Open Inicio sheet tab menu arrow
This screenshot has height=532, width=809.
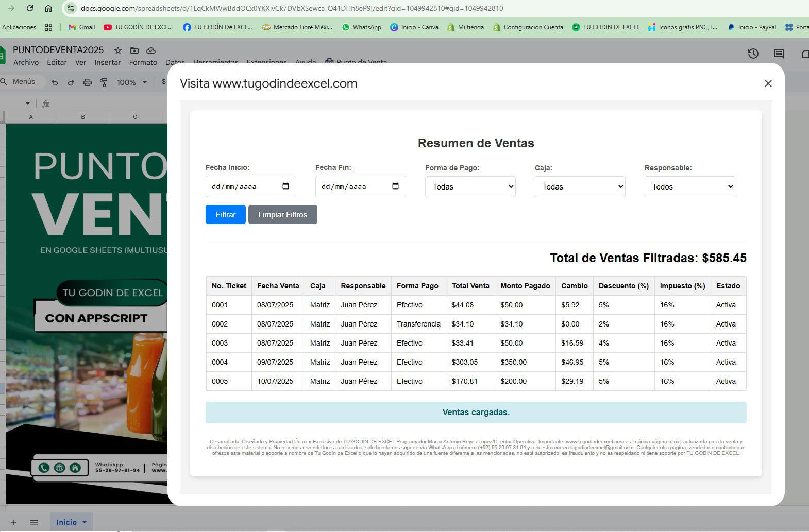[85, 522]
